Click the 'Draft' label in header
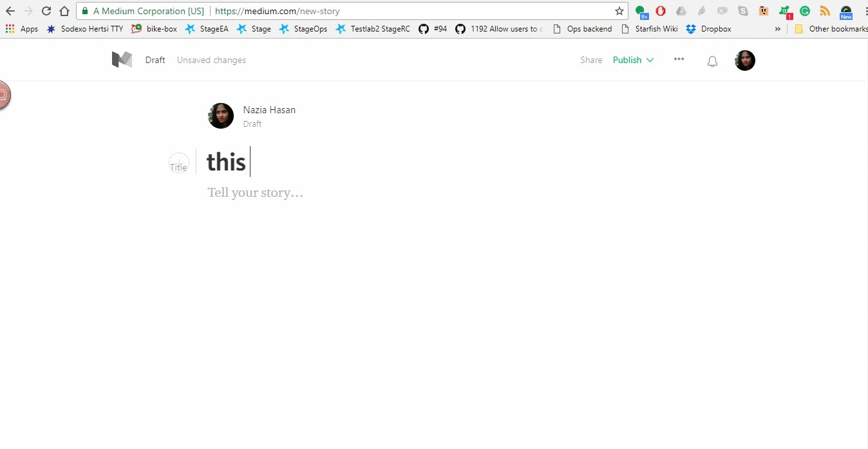 point(155,60)
